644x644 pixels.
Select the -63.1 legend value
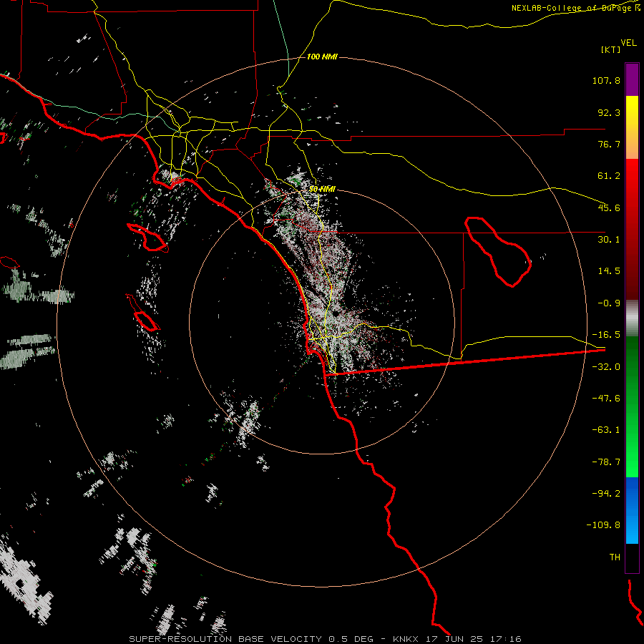coord(606,430)
